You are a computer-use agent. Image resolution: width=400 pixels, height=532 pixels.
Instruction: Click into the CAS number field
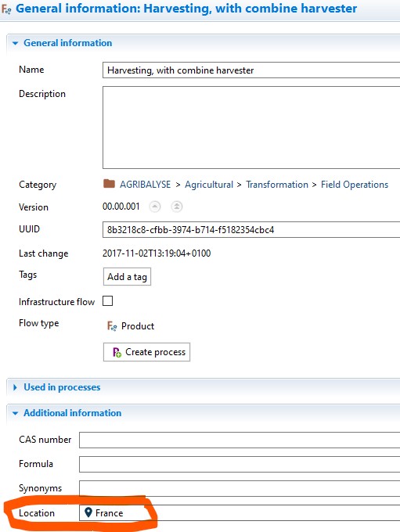[x=240, y=440]
